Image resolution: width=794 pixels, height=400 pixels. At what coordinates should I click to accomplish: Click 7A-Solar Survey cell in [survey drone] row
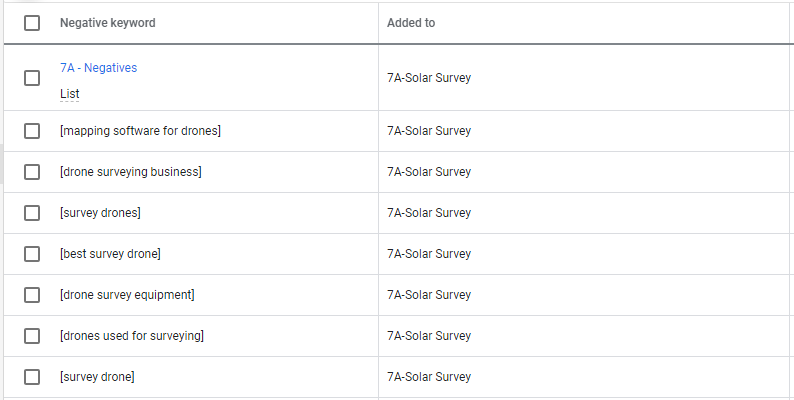pos(429,377)
